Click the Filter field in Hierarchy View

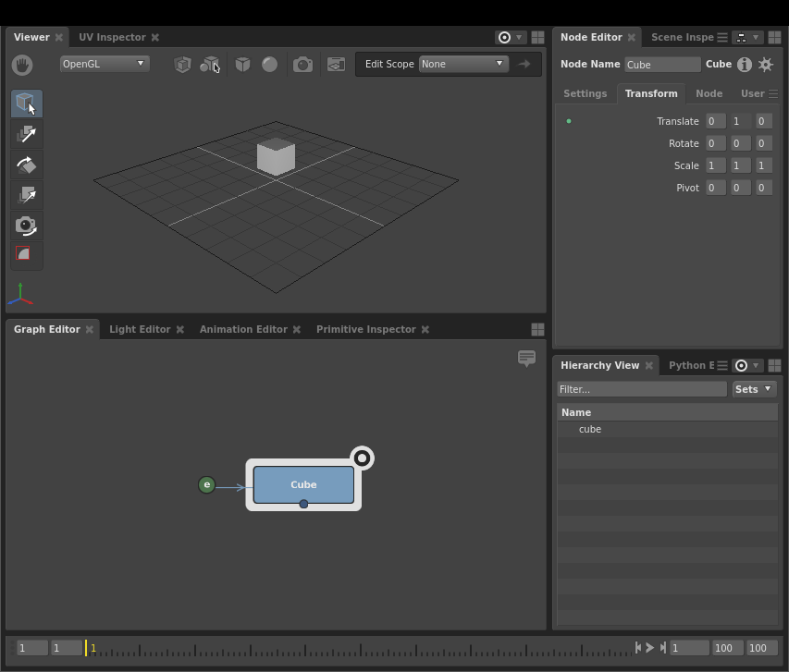click(642, 389)
